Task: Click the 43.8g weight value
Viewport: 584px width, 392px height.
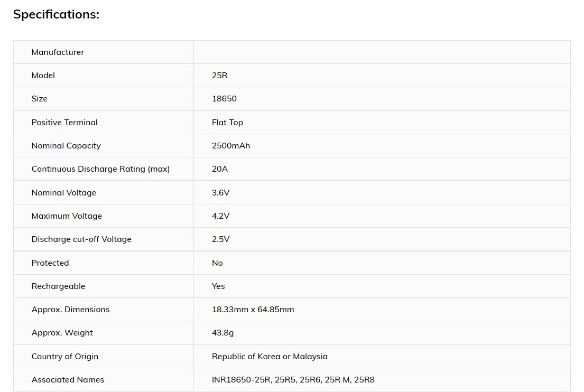Action: click(223, 333)
